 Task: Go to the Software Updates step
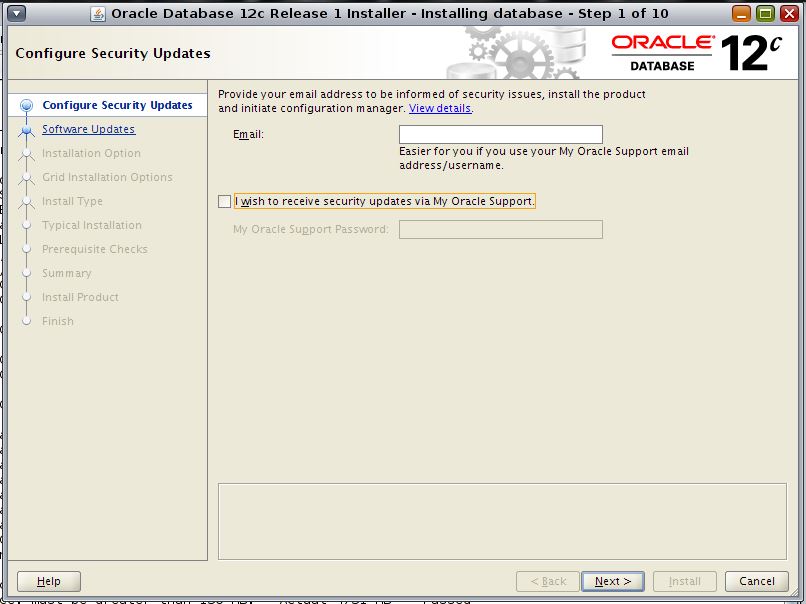point(88,129)
